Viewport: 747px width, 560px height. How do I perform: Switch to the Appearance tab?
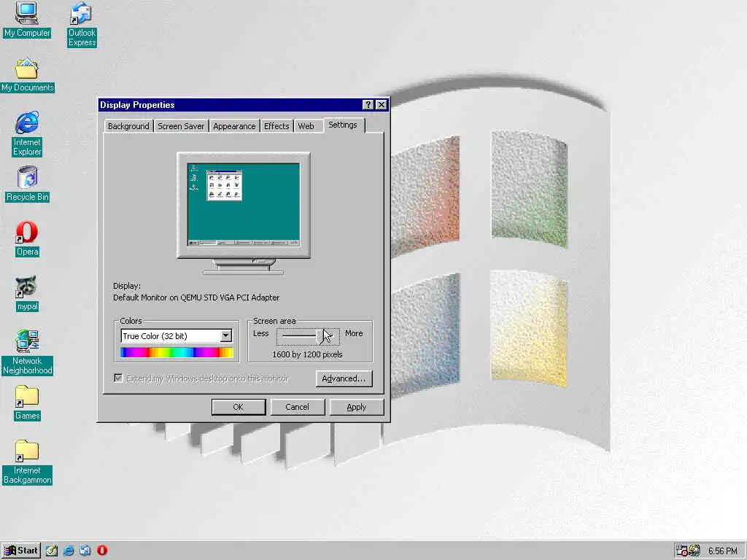(x=234, y=126)
